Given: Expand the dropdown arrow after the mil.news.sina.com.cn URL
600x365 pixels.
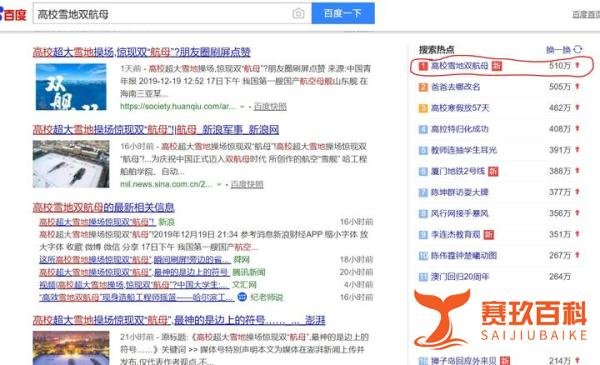Looking at the screenshot, I should (219, 184).
